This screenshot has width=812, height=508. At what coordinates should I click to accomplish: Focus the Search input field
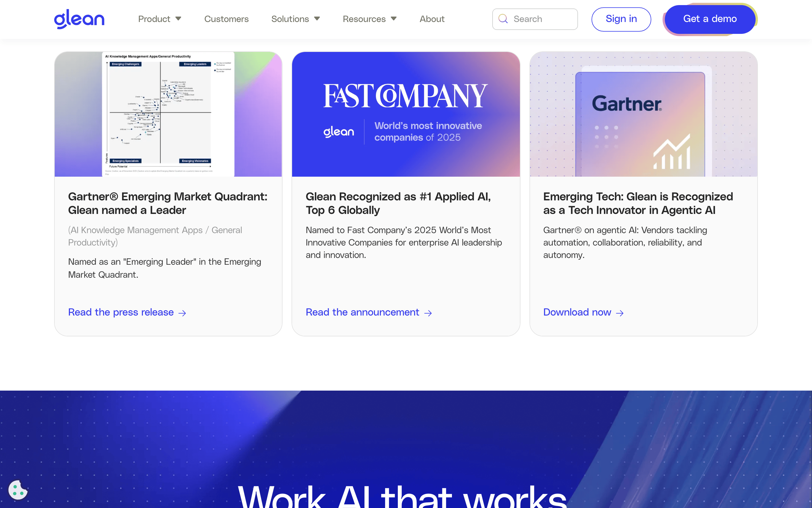[x=535, y=19]
